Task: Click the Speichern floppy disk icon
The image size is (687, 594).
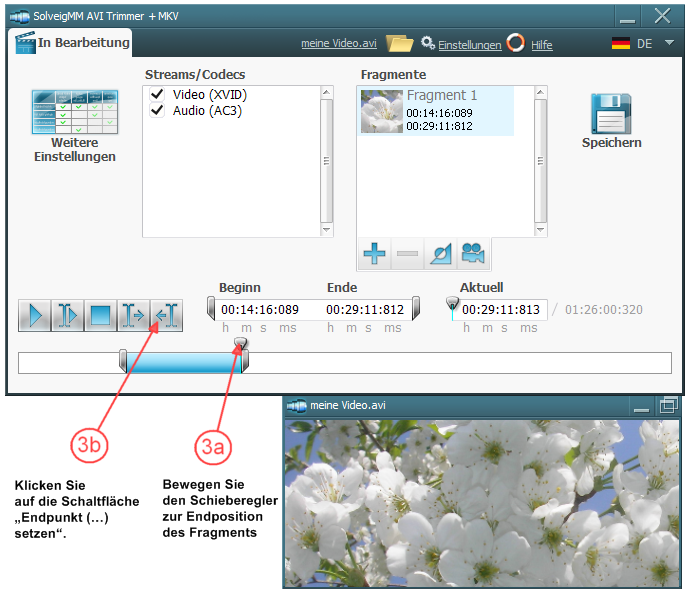Action: pyautogui.click(x=611, y=113)
